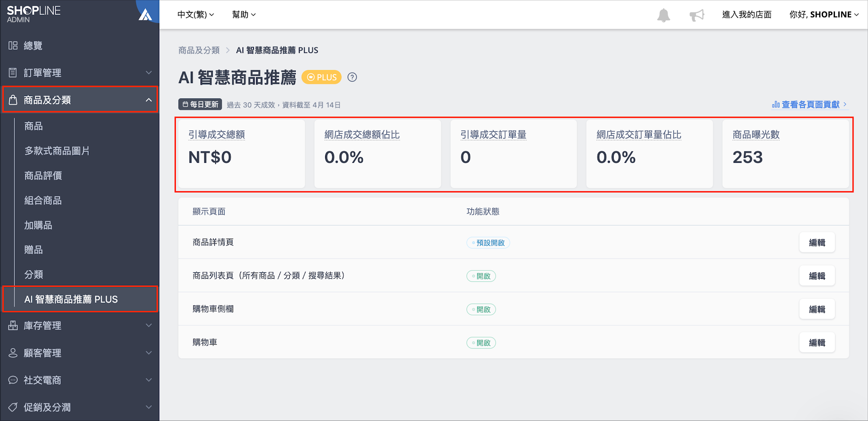Open the 幫助 help dropdown
The height and width of the screenshot is (421, 868).
pos(244,14)
